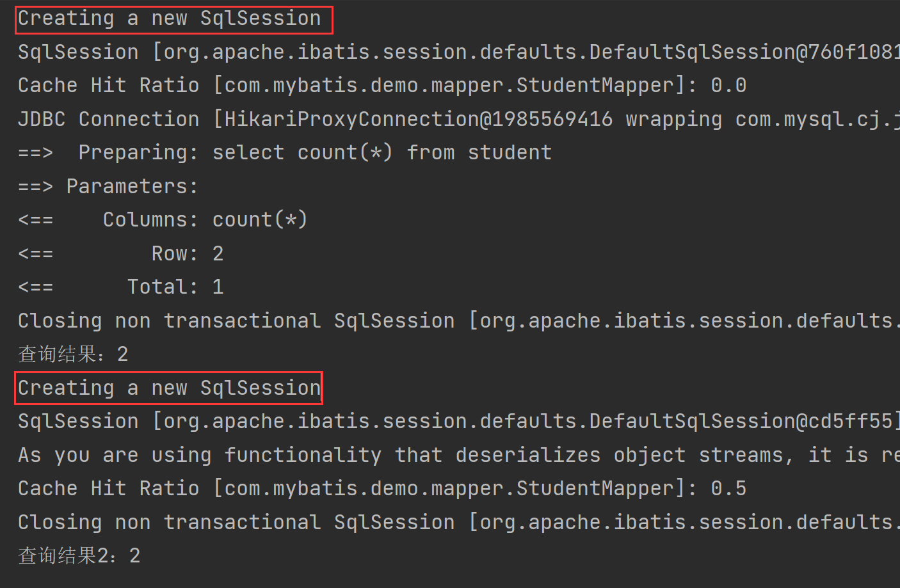Click the "Preparing: select count(*)" SQL line
This screenshot has width=900, height=588.
point(285,152)
